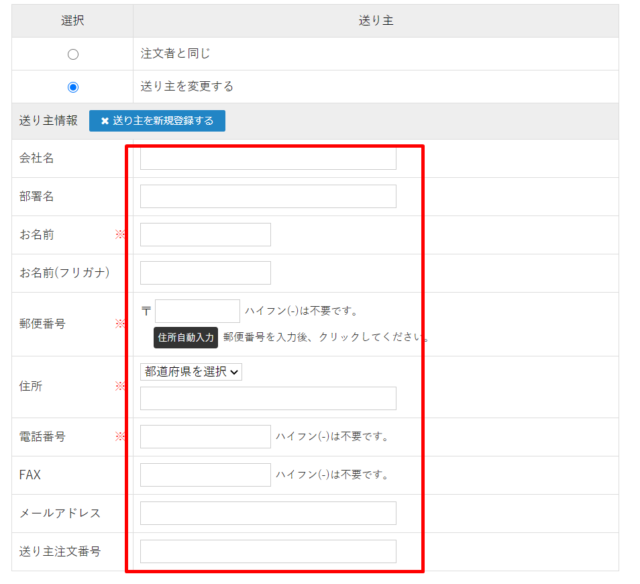This screenshot has width=640, height=584.
Task: Click the 送り主 column header
Action: (375, 20)
